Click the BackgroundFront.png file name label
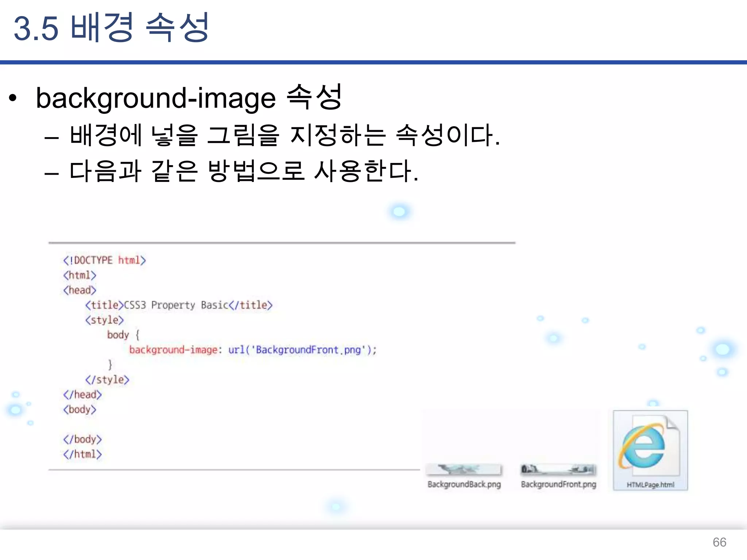 [x=558, y=485]
